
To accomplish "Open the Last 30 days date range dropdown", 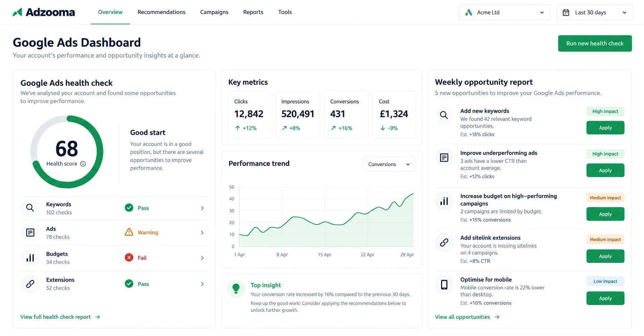I will (594, 13).
